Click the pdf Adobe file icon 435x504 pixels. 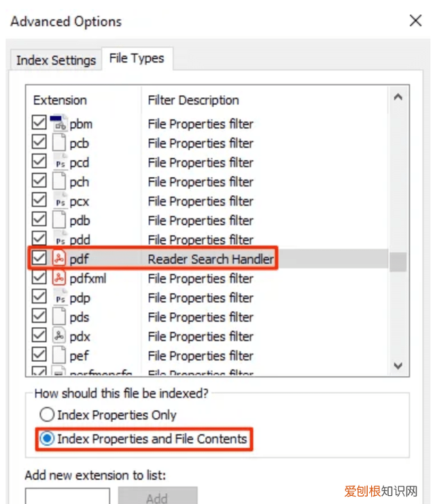(59, 259)
